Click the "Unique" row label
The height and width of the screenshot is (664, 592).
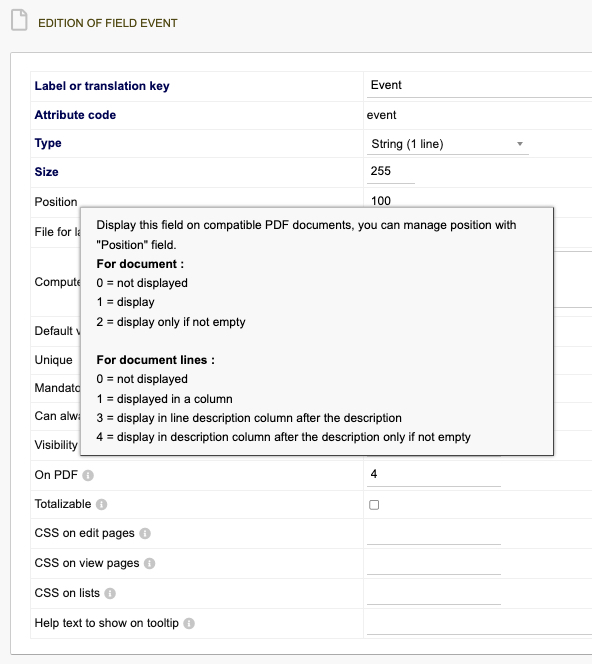pyautogui.click(x=53, y=360)
